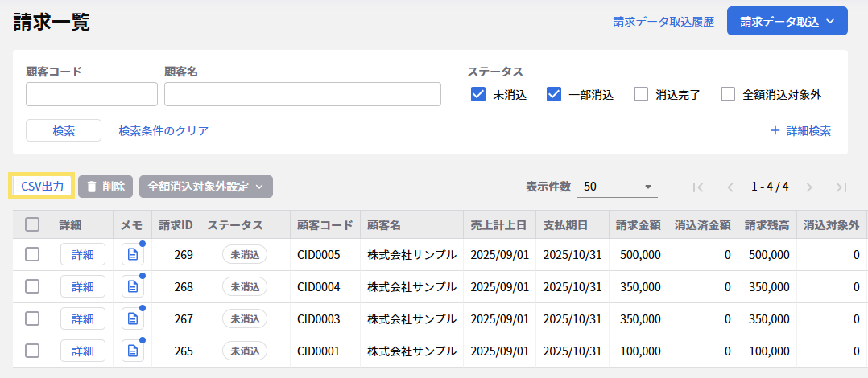Image resolution: width=868 pixels, height=378 pixels.
Task: Open memo icon for invoice ID 267
Action: [x=133, y=319]
